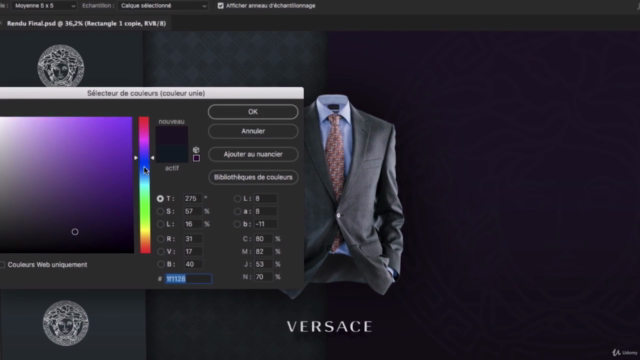Click Ajouter au nuancier button
This screenshot has height=360, width=640.
(x=253, y=154)
